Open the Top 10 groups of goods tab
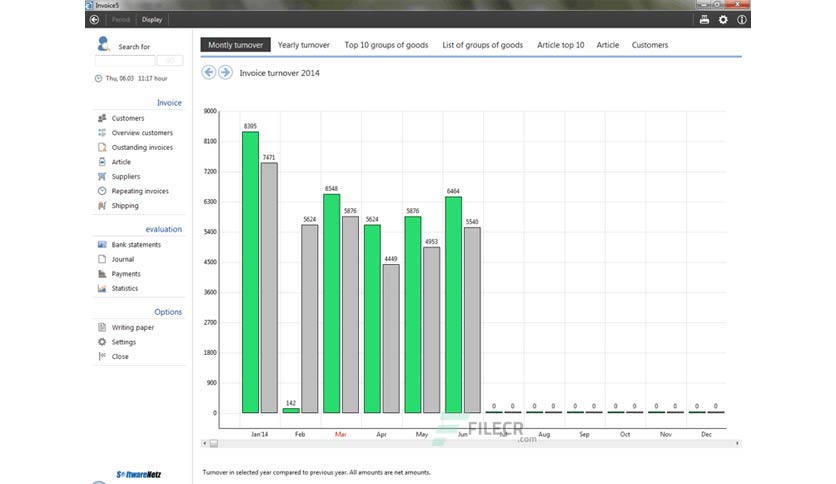The image size is (836, 484). [386, 45]
